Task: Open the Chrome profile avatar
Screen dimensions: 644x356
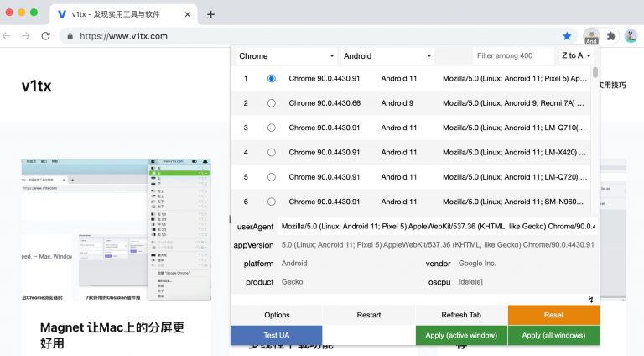Action: coord(631,36)
